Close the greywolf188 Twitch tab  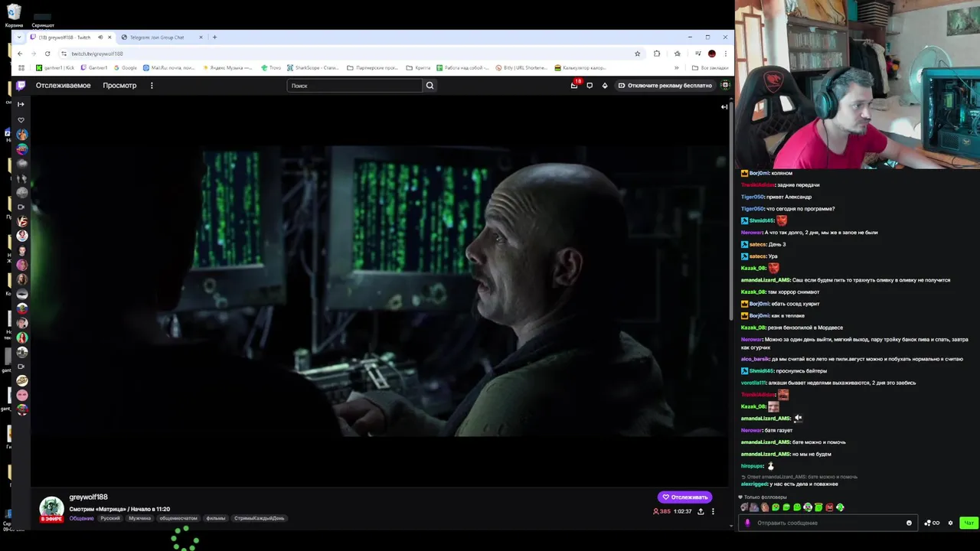[x=109, y=37]
